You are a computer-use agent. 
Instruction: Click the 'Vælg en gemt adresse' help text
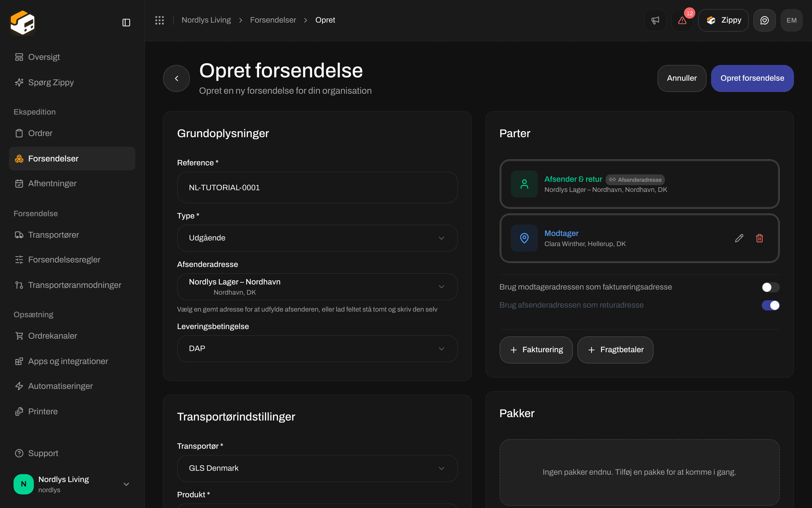click(x=307, y=309)
